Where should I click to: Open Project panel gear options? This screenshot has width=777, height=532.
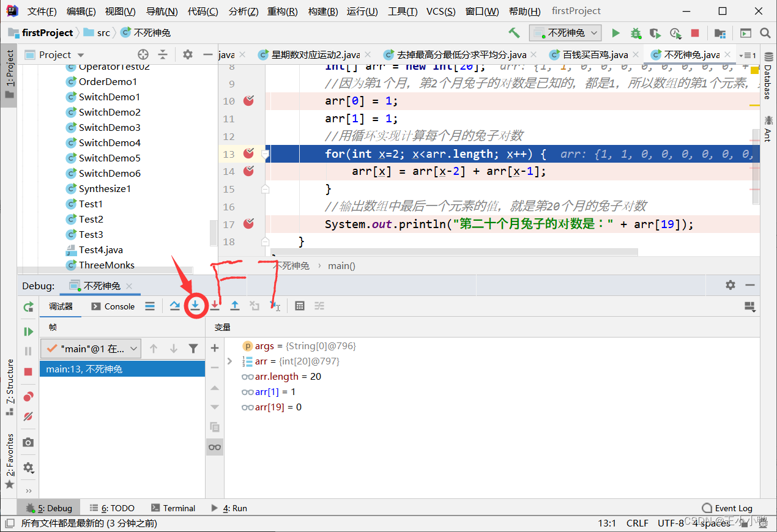click(188, 54)
